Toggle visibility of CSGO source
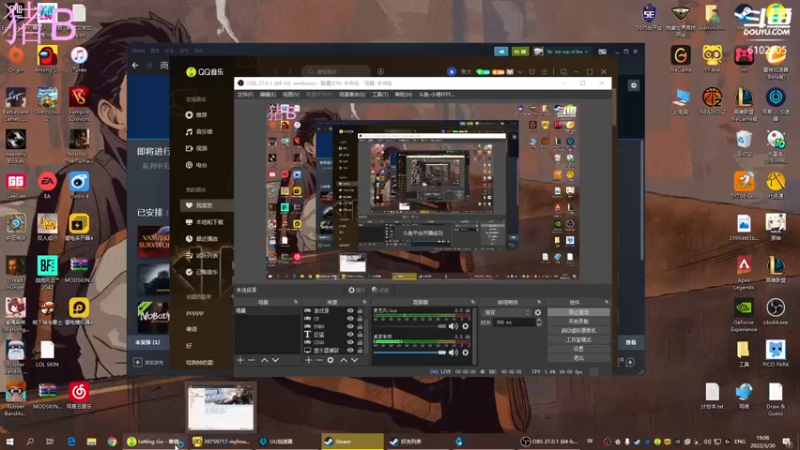 point(350,343)
